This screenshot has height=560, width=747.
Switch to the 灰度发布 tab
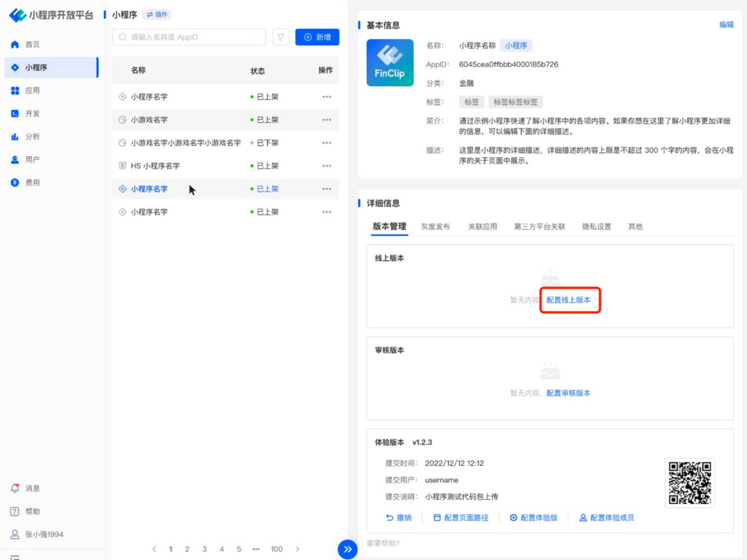click(435, 227)
